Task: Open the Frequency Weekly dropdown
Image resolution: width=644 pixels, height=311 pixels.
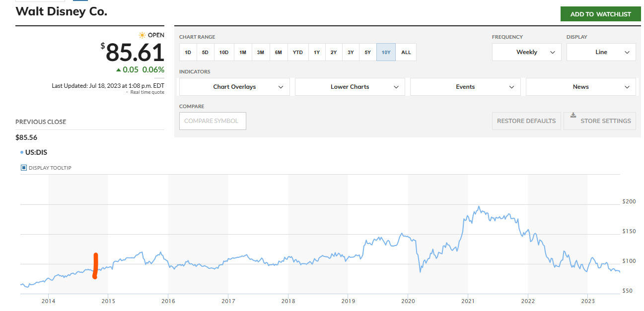Action: (526, 52)
